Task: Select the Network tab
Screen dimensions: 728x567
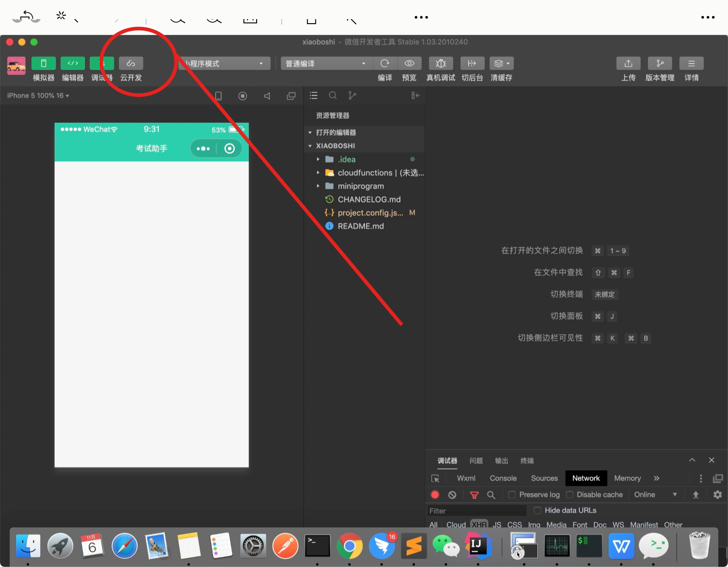Action: (586, 478)
